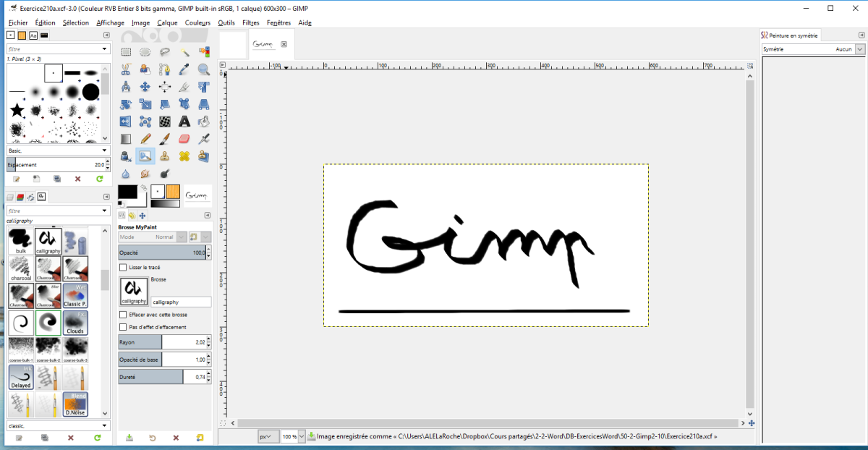868x450 pixels.
Task: Pick the Dodge/Burn tool
Action: tap(165, 174)
